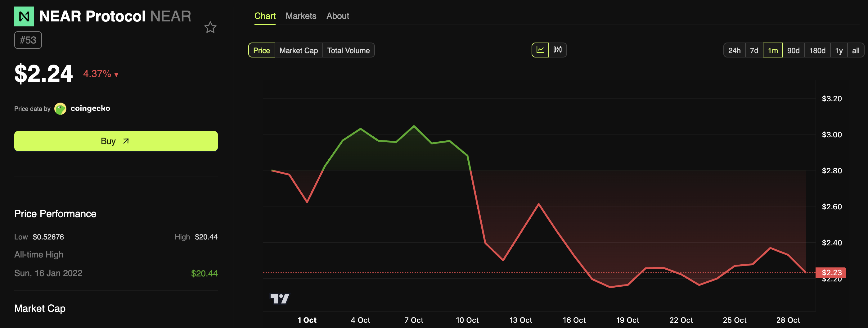
Task: Click the Price data by label
Action: tap(32, 108)
